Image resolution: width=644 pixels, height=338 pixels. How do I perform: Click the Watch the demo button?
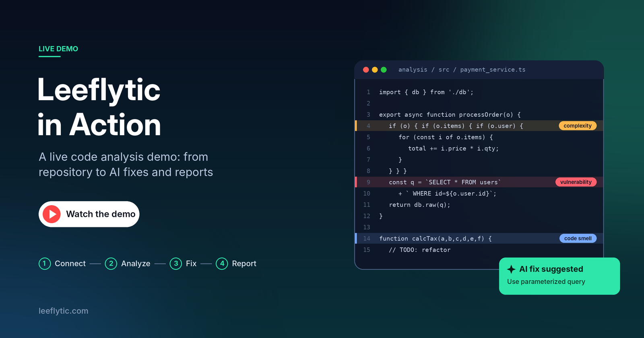[x=89, y=214]
